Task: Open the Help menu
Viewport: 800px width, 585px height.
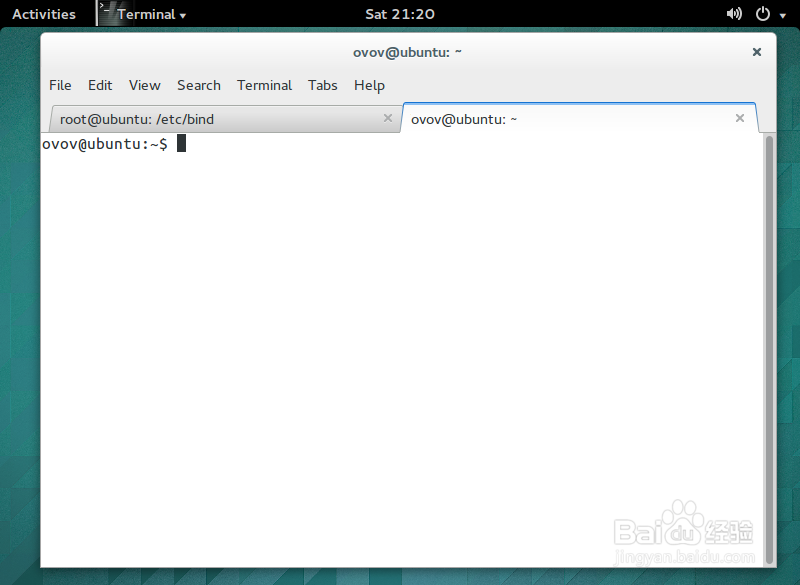Action: tap(369, 85)
